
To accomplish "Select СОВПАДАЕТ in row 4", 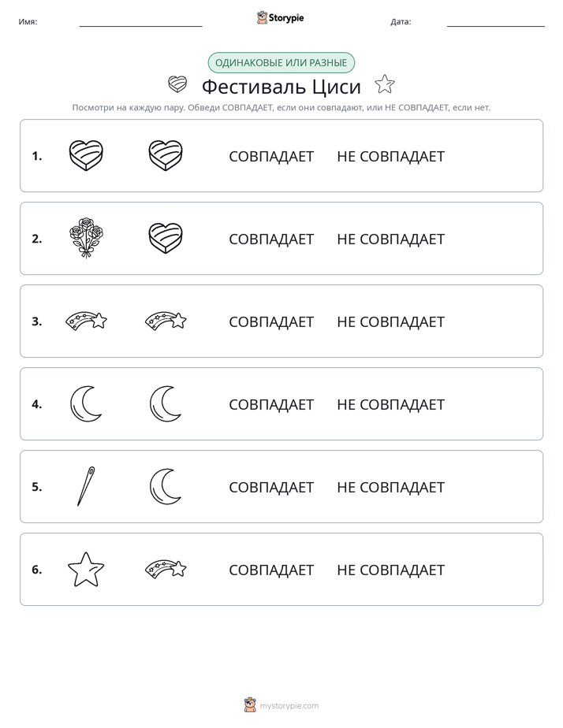I will coord(271,404).
